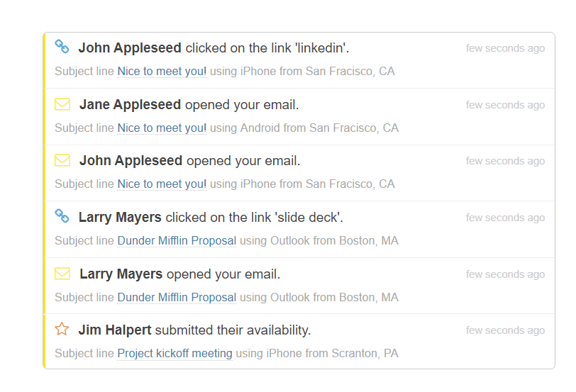This screenshot has height=392, width=576.
Task: Select Jane Appleseed name in the feed
Action: tap(130, 105)
